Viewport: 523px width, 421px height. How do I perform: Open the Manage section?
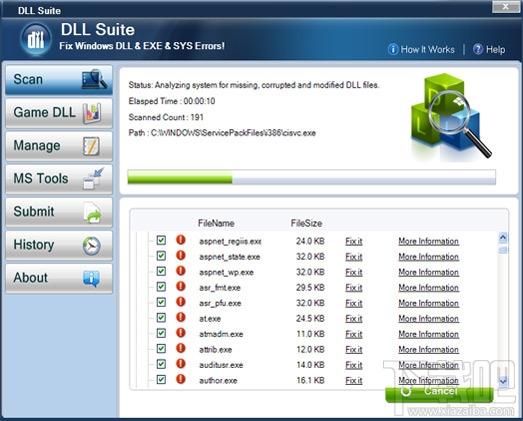59,146
